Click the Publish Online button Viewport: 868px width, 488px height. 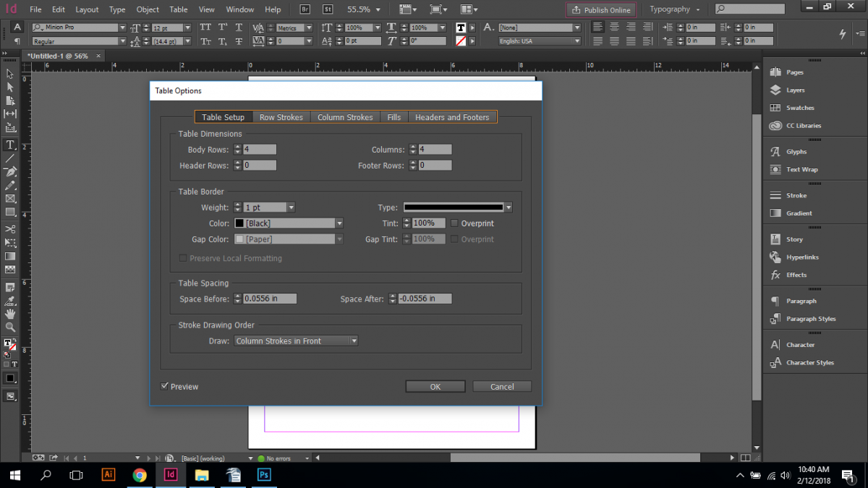[600, 9]
